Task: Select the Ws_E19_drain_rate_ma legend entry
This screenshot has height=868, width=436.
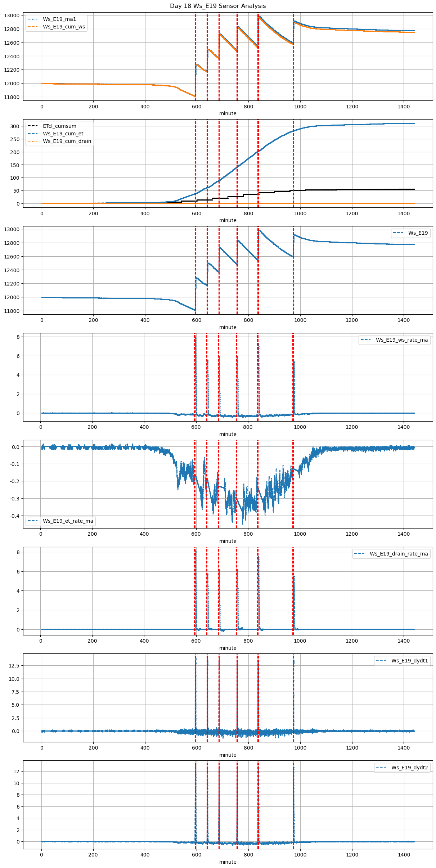Action: 399,554
